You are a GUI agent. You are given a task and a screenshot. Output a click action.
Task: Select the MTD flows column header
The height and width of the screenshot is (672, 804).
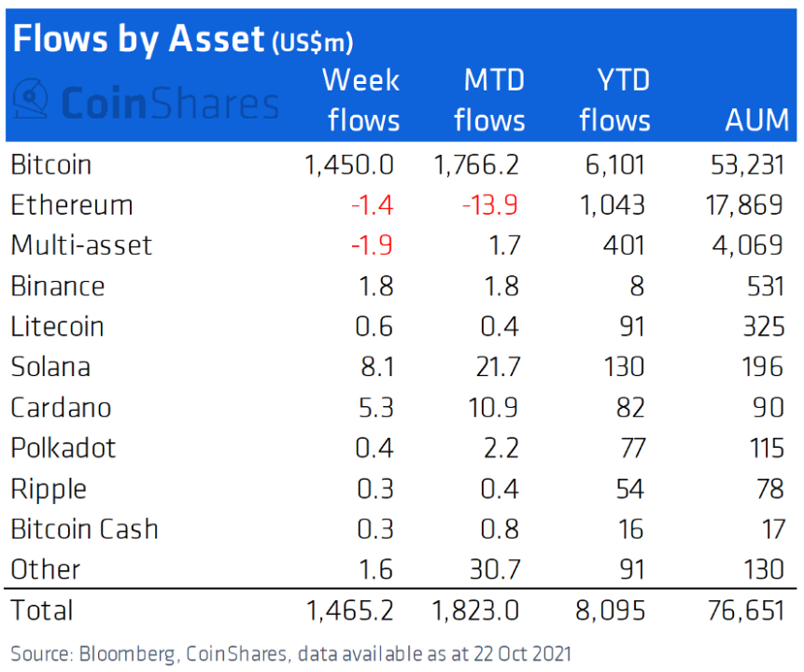click(x=489, y=100)
